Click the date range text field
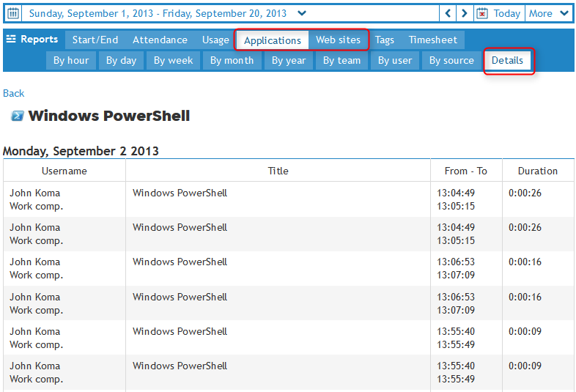The width and height of the screenshot is (576, 392). [158, 14]
